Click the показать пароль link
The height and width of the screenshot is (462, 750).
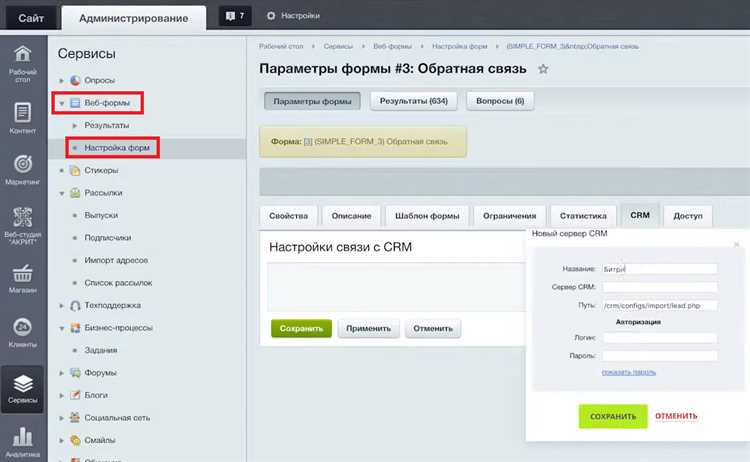click(x=629, y=372)
